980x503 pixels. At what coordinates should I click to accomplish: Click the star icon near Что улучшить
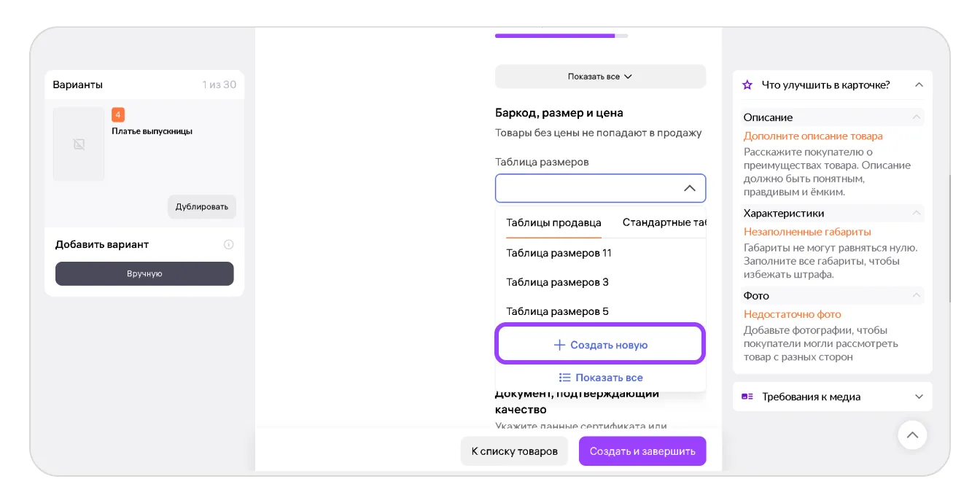click(x=747, y=85)
